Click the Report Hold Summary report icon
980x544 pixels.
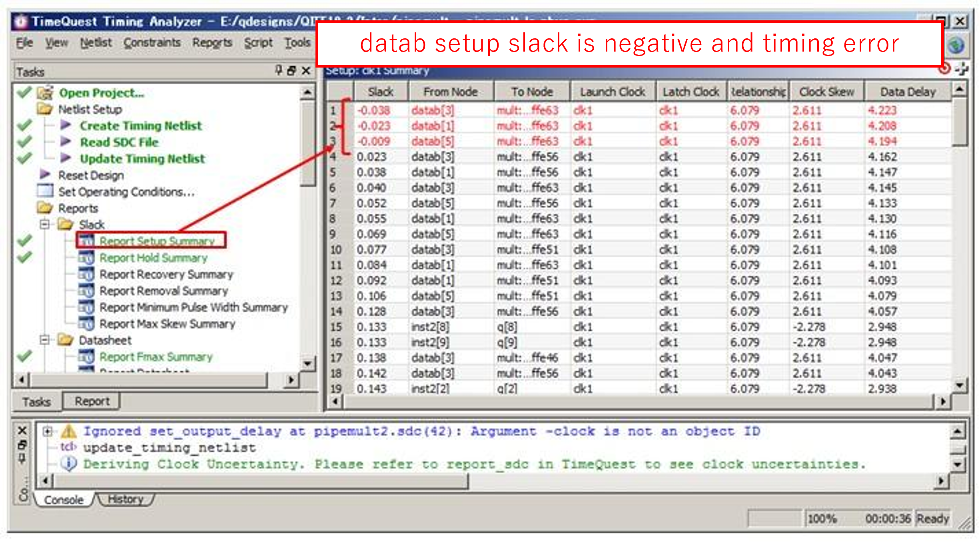pos(86,258)
